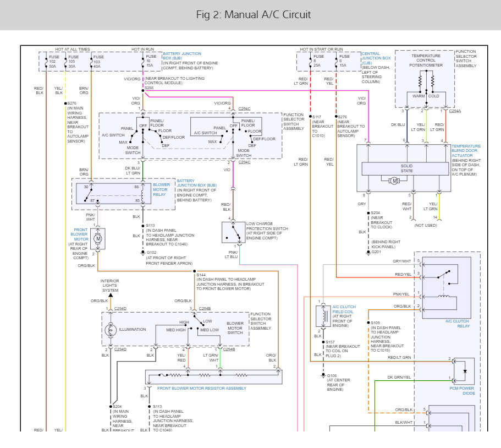Select the front blower motor symbol
The width and height of the screenshot is (501, 448).
(98, 238)
